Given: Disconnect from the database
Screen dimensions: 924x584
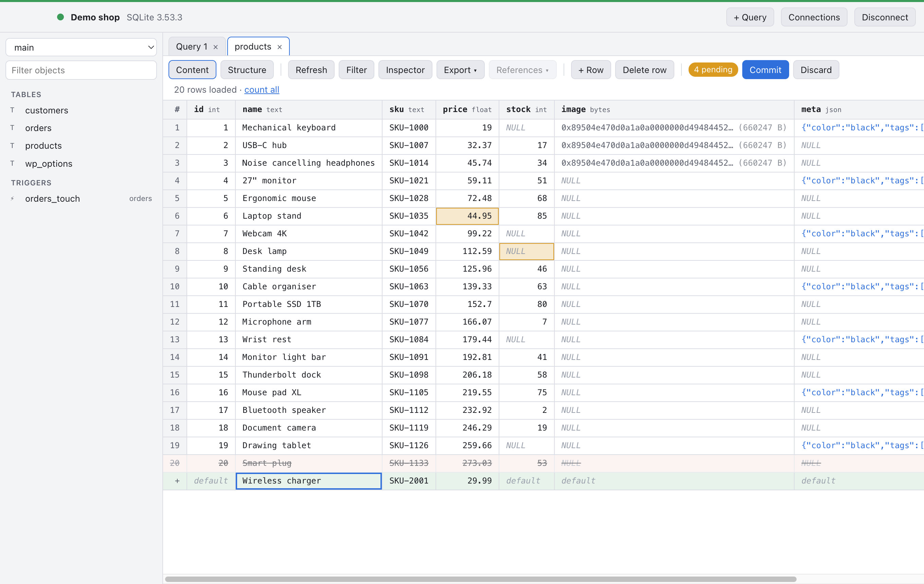Looking at the screenshot, I should pos(885,17).
